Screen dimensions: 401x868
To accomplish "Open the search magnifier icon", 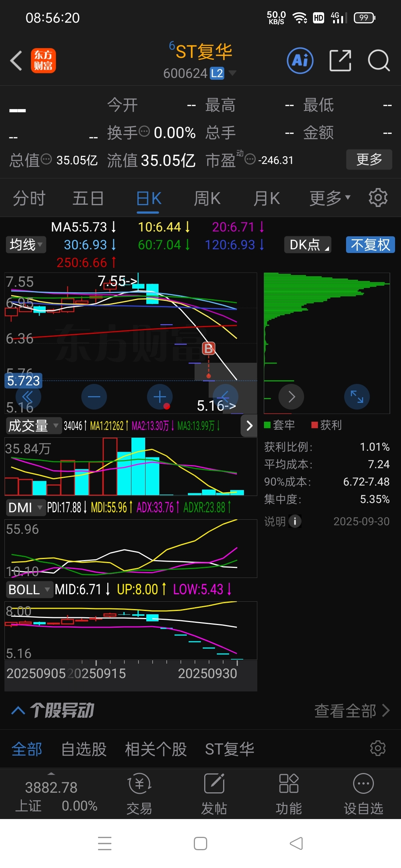I will [x=379, y=60].
